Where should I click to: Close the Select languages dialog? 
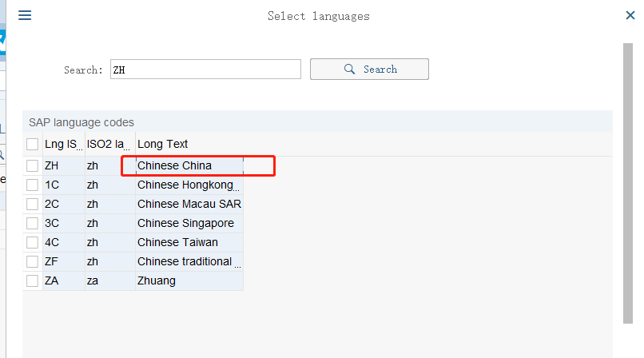(630, 15)
